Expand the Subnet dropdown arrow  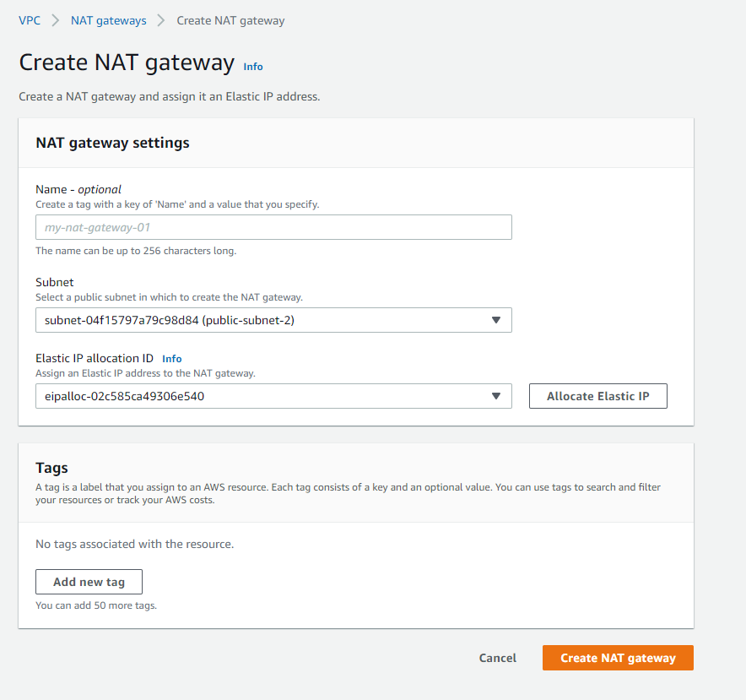pyautogui.click(x=495, y=320)
